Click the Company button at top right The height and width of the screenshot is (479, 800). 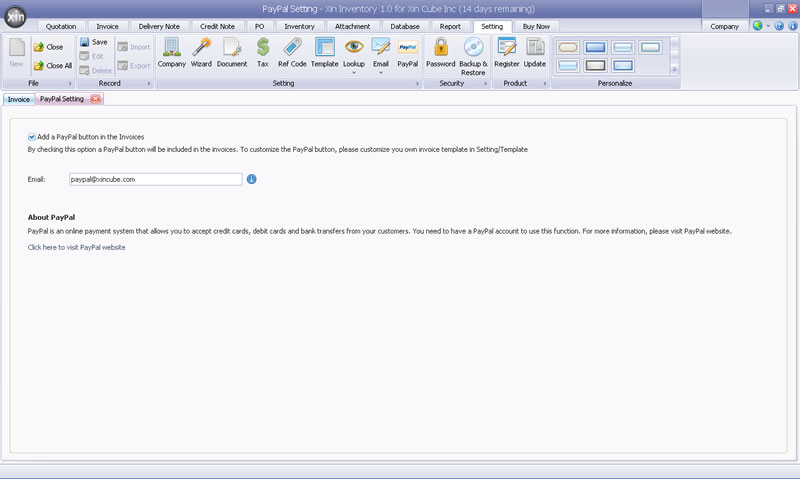[724, 27]
